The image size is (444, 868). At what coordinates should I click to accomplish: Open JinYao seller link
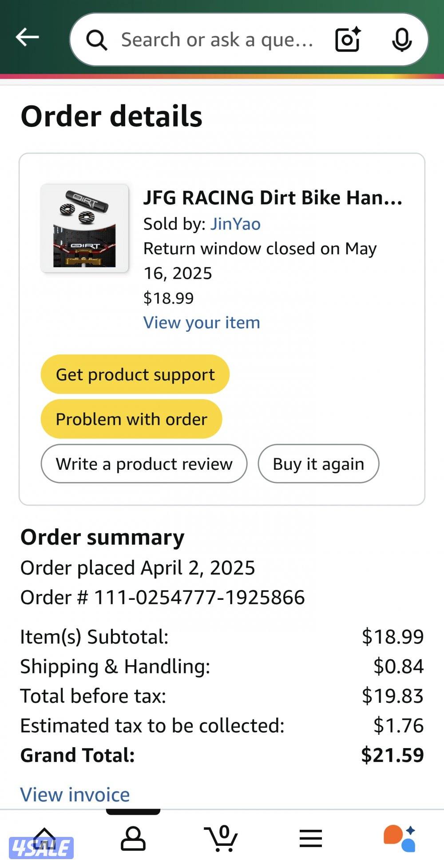[235, 224]
